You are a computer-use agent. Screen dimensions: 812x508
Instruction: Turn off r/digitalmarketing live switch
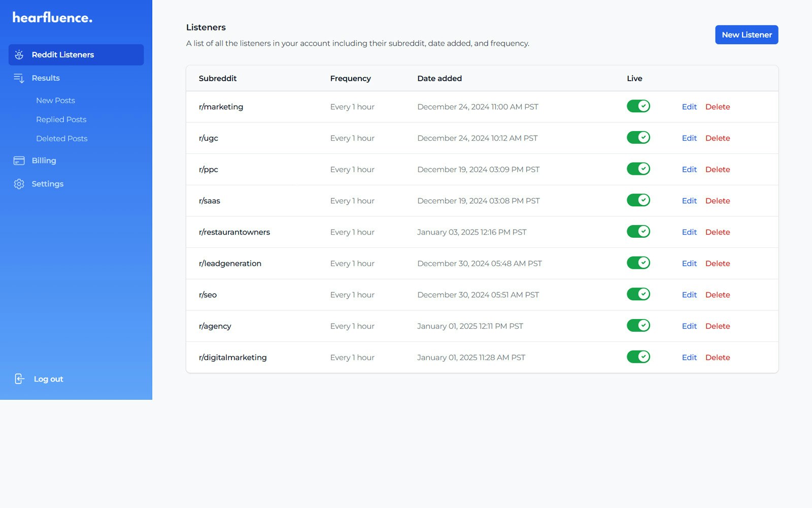pos(638,357)
